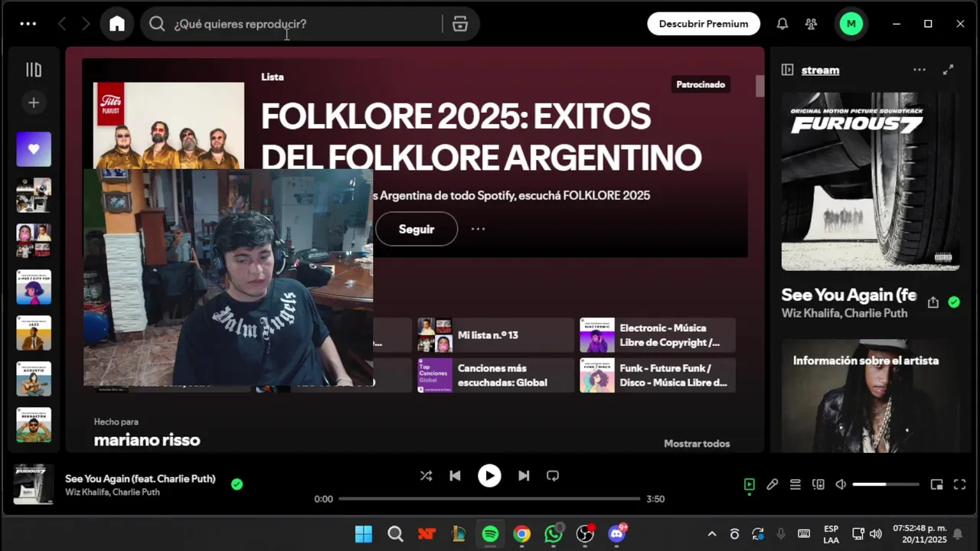The height and width of the screenshot is (551, 980).
Task: Click the Furious 7 album cover
Action: (x=871, y=181)
